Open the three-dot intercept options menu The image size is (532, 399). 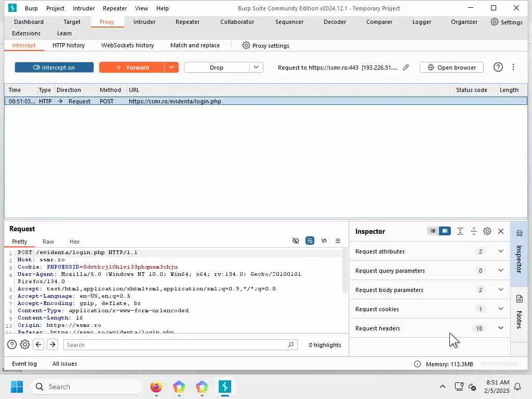(x=513, y=67)
